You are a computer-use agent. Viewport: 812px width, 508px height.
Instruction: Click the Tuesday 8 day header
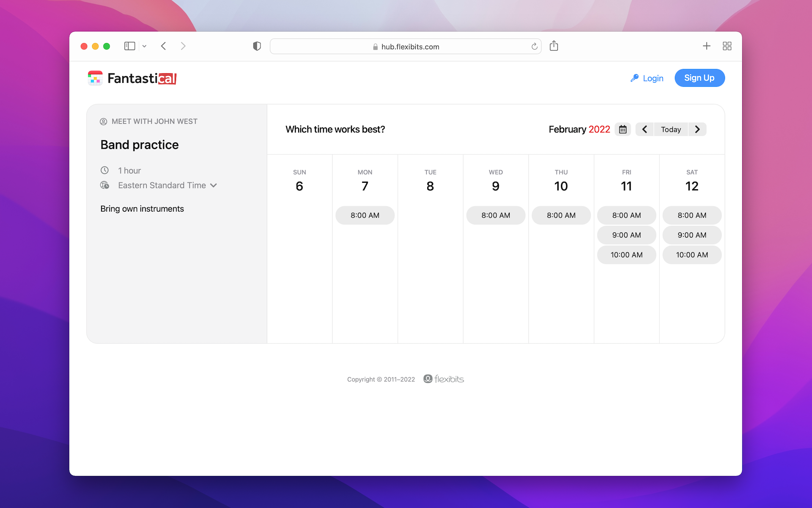tap(430, 181)
